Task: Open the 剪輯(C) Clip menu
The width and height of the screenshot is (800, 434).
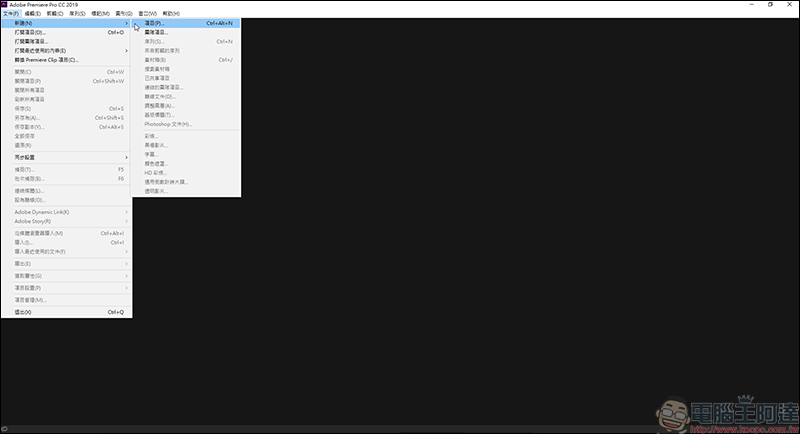Action: 55,14
